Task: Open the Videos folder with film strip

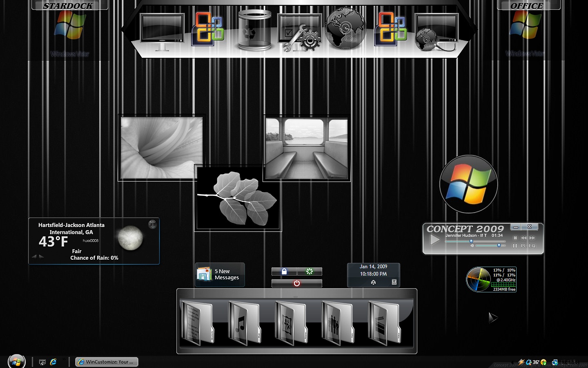Action: (x=384, y=323)
